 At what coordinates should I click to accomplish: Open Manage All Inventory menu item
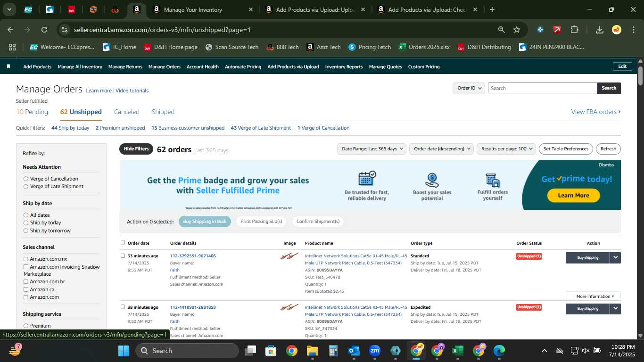[80, 66]
